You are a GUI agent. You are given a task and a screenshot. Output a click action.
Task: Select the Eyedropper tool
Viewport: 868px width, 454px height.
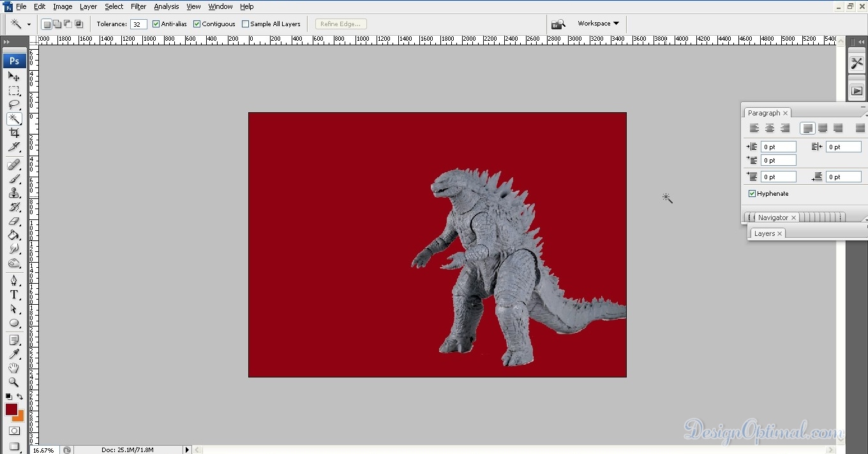click(x=14, y=355)
